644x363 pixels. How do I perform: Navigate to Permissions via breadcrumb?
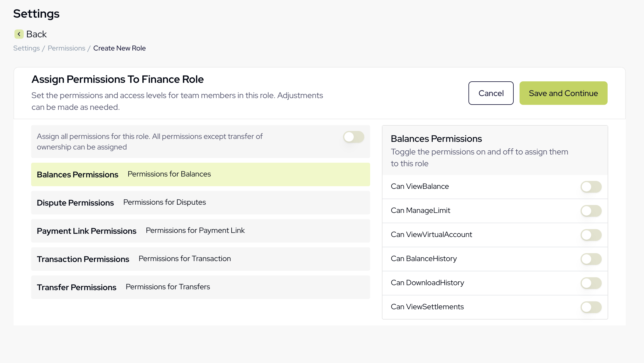point(66,48)
